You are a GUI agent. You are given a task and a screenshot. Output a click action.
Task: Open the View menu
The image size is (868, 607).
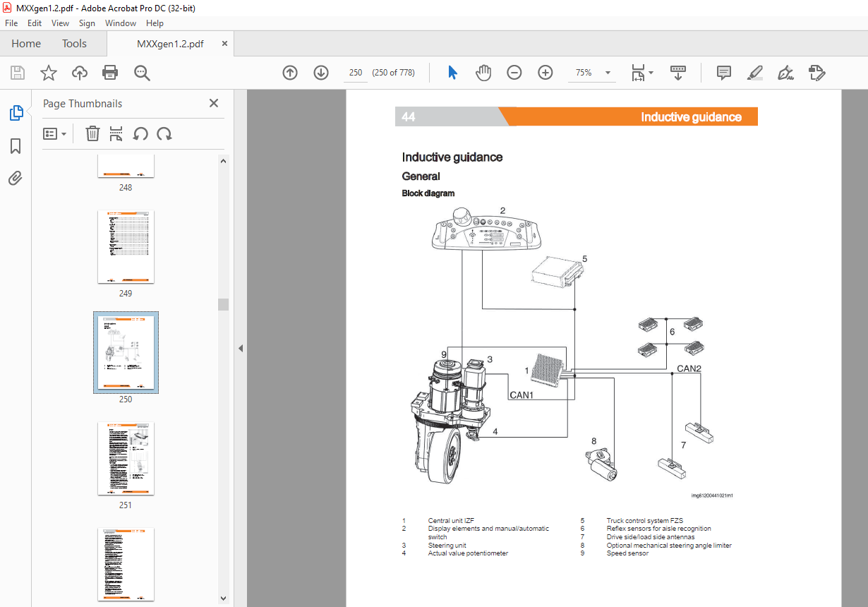click(60, 23)
